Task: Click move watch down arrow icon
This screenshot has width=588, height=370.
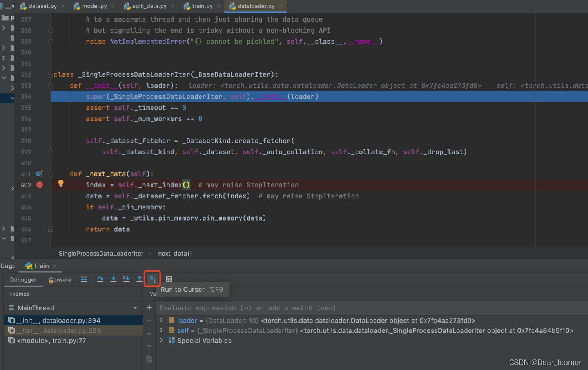Action: [149, 346]
